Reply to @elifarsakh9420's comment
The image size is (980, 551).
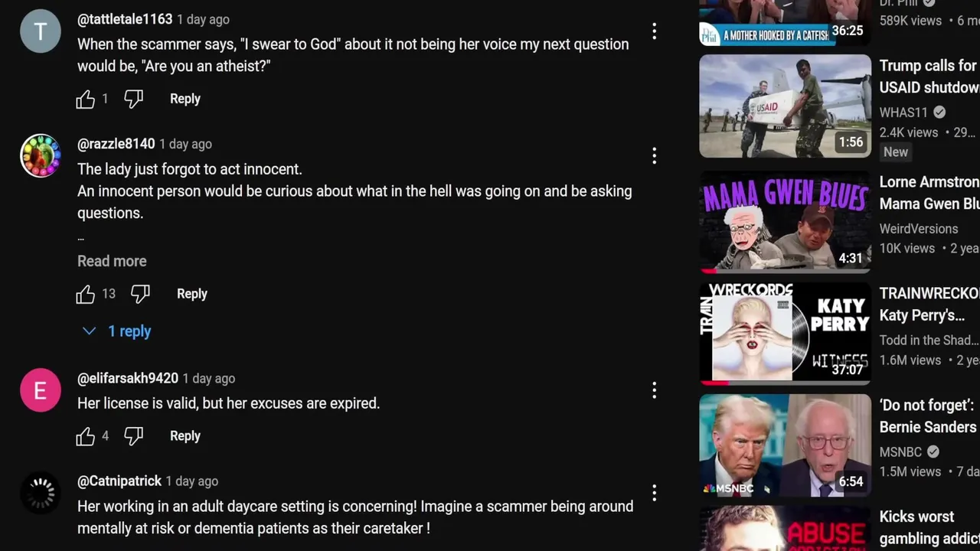click(185, 436)
